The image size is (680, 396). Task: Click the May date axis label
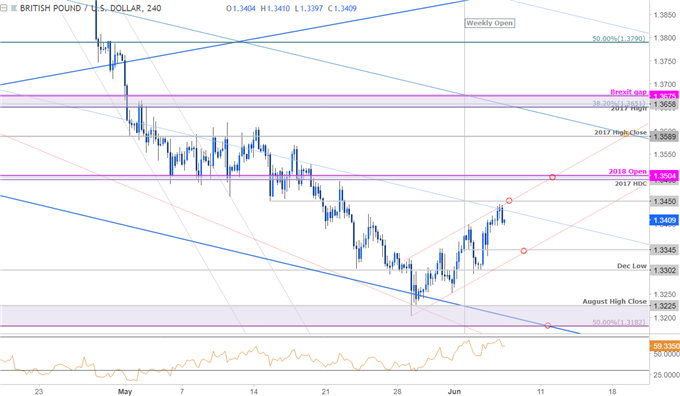(x=125, y=391)
